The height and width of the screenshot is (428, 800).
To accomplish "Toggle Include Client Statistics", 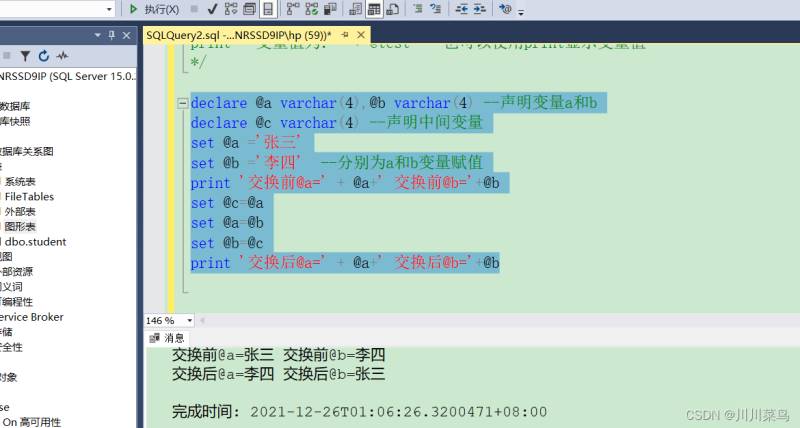I will (x=331, y=9).
